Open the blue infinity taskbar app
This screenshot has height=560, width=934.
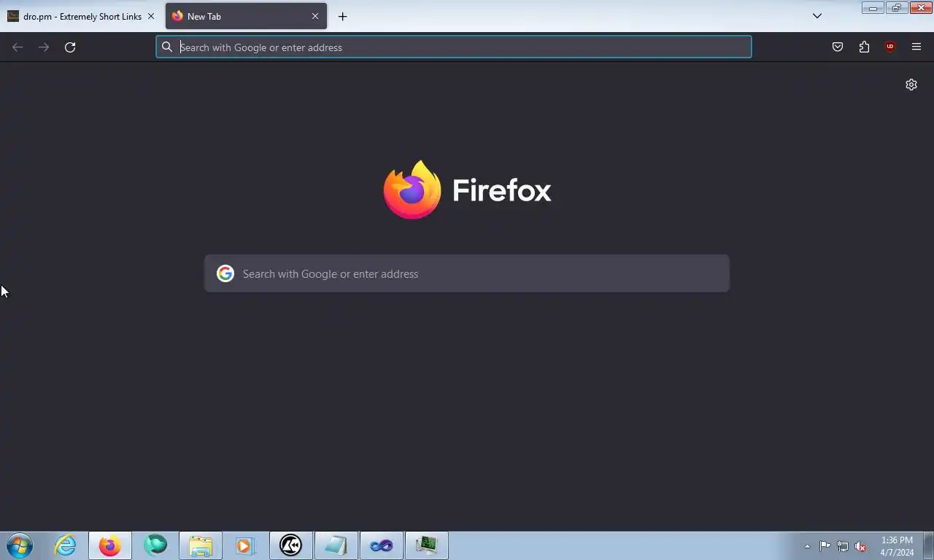point(381,545)
